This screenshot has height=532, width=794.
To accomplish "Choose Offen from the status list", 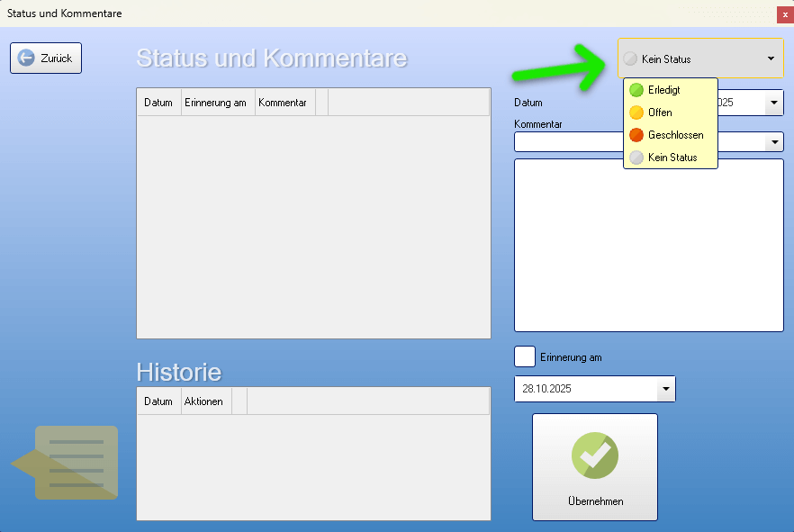I will click(x=660, y=113).
